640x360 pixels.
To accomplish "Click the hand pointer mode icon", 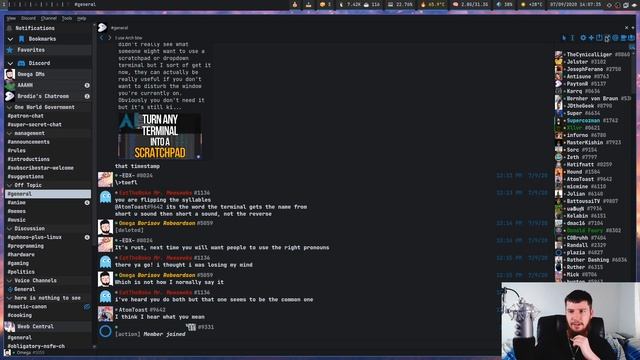I will pyautogui.click(x=564, y=38).
